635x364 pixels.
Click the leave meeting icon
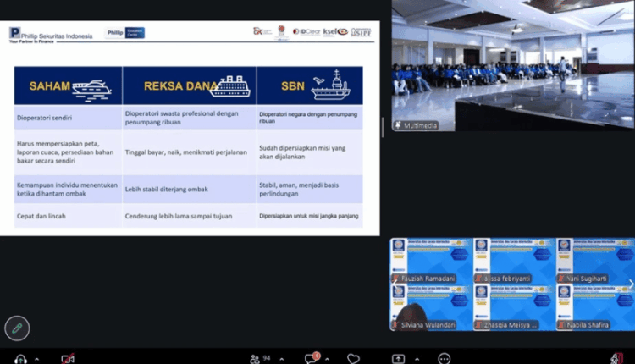(x=616, y=359)
